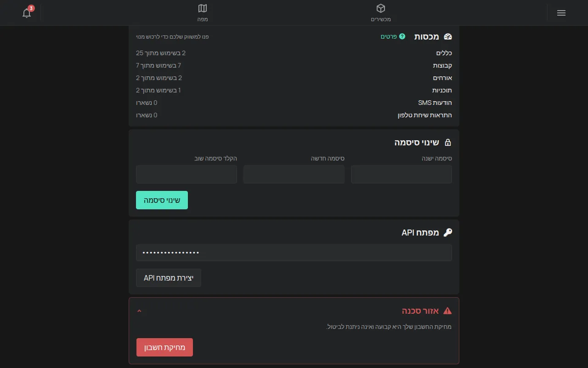Open the hamburger menu
Screen dimensions: 588x368
(x=561, y=13)
